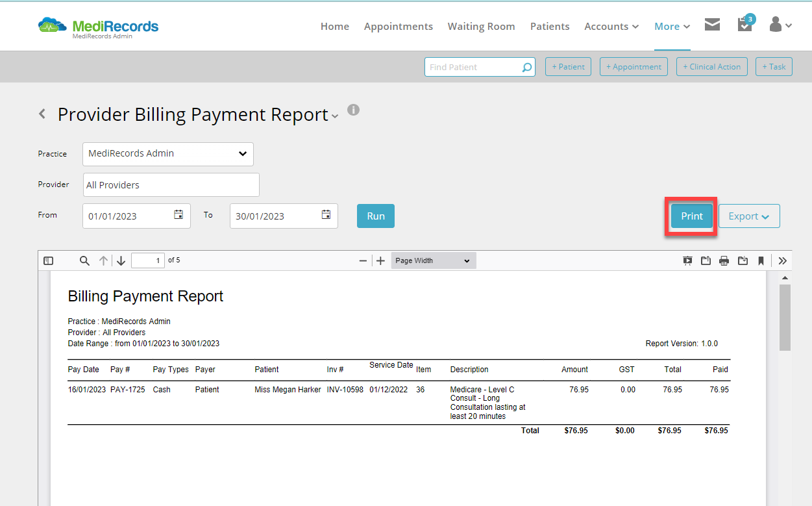
Task: Switch to presentation mode icon
Action: (687, 260)
